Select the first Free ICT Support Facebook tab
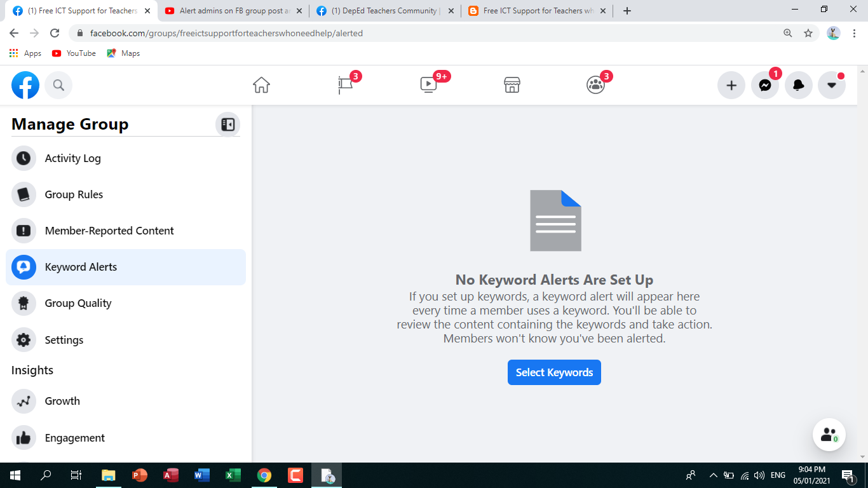This screenshot has height=488, width=868. [81, 11]
